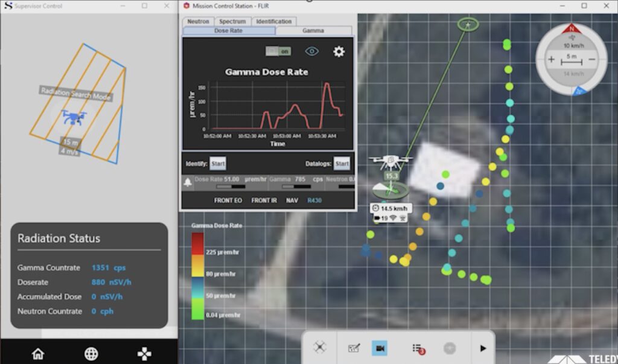This screenshot has height=364, width=618.
Task: Open the Neutron tab
Action: click(x=198, y=21)
